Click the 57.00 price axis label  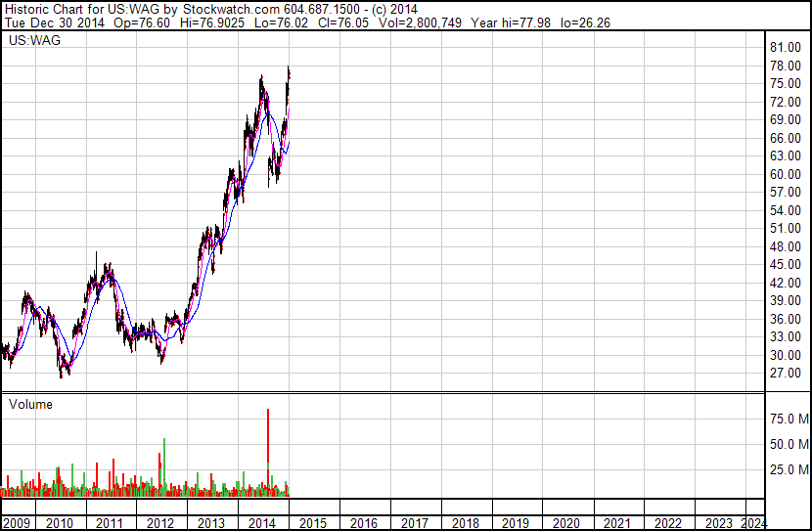(786, 192)
